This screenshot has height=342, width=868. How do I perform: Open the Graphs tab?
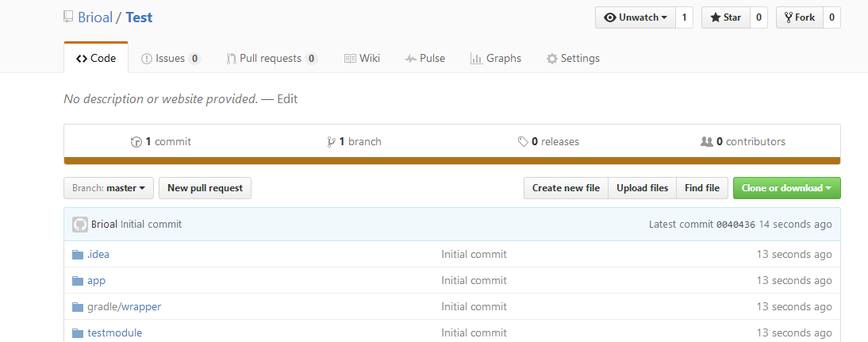(x=495, y=58)
